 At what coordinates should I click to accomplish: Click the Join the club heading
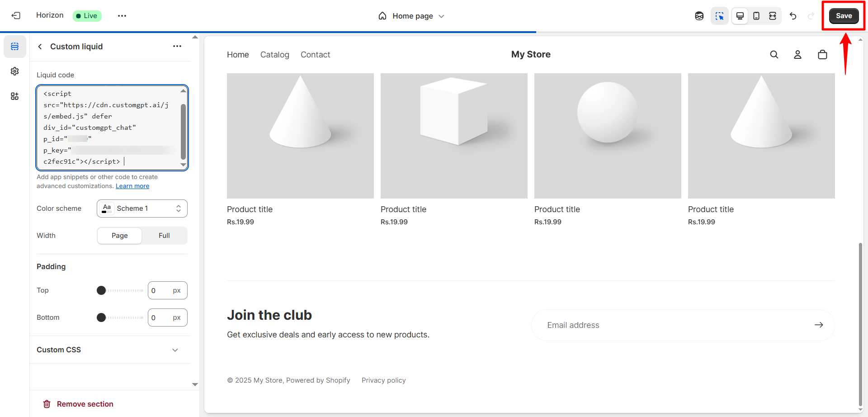click(x=269, y=315)
